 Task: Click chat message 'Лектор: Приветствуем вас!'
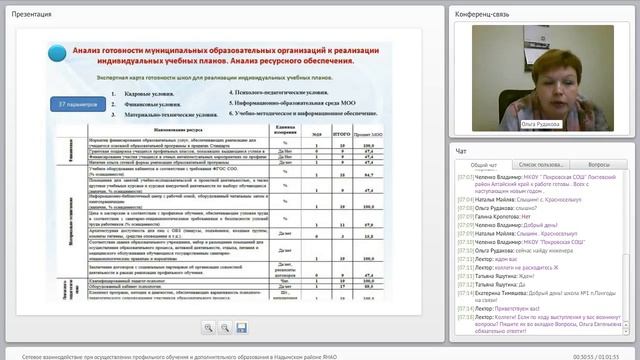(499, 309)
